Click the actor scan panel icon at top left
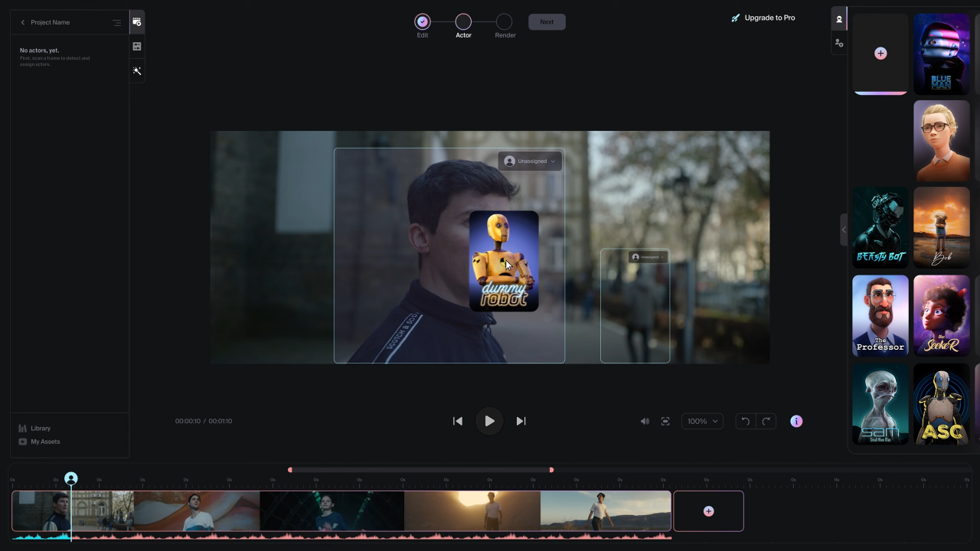 (x=136, y=21)
